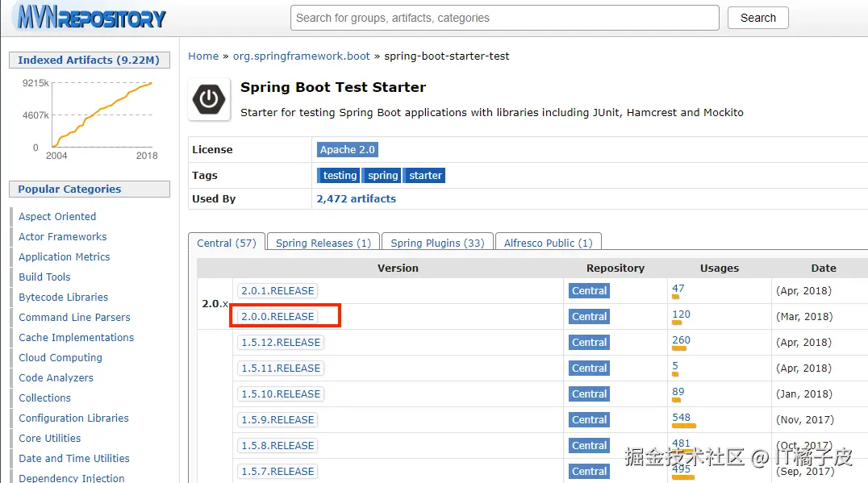Open the Dependency Injection category
Viewport: 868px width, 483px height.
[72, 478]
